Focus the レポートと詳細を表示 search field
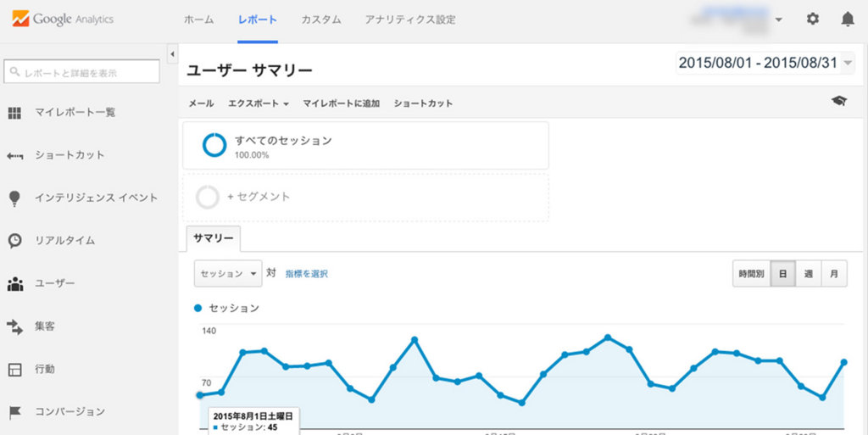This screenshot has width=868, height=435. click(81, 72)
